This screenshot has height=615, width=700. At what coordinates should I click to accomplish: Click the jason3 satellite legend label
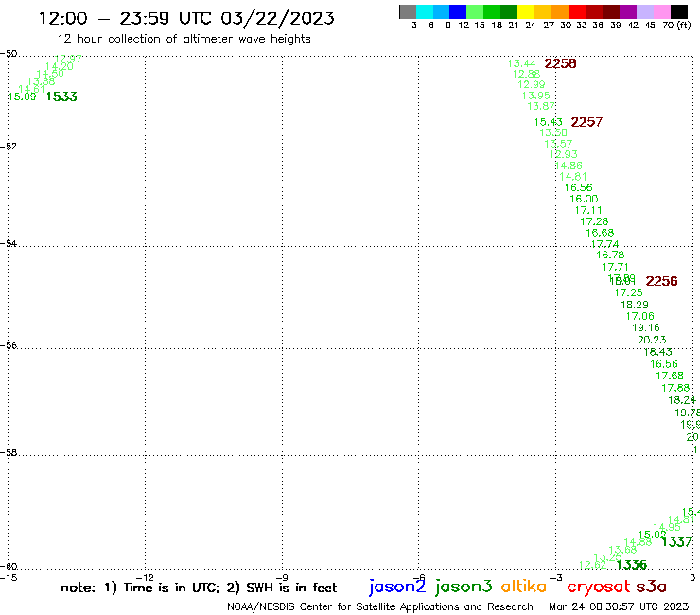coord(464,587)
